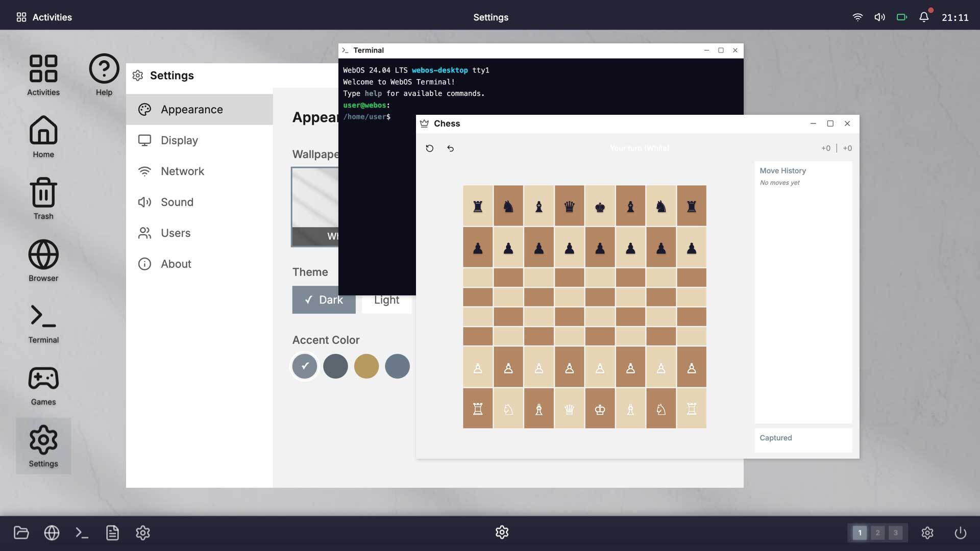Screen dimensions: 980x551
Task: Launch the Terminal desktop icon
Action: 43,322
